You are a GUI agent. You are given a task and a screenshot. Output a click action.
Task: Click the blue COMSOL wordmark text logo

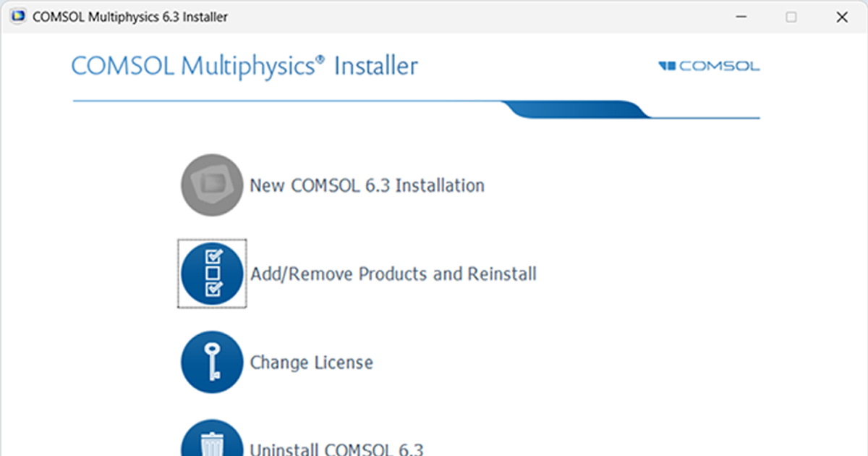pos(718,66)
